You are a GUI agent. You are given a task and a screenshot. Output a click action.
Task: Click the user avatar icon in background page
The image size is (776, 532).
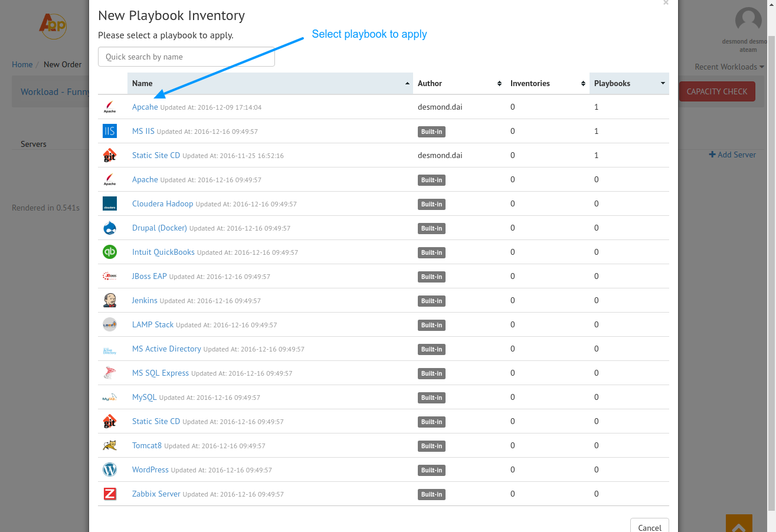748,20
